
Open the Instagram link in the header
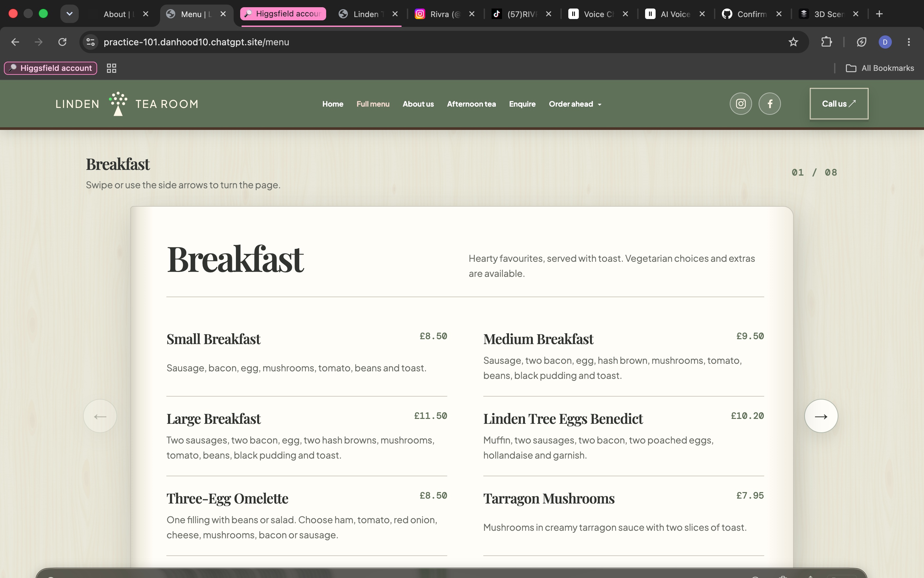[x=741, y=104]
